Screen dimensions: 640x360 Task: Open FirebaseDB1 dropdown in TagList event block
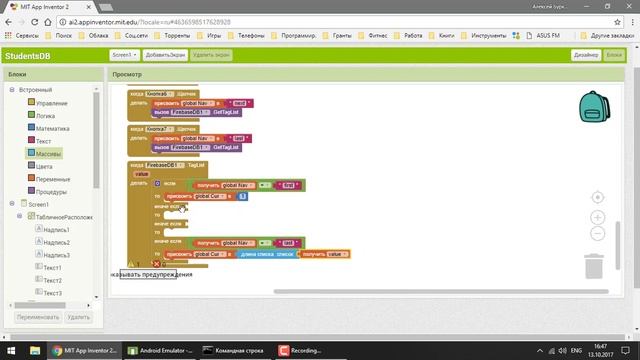click(x=165, y=165)
